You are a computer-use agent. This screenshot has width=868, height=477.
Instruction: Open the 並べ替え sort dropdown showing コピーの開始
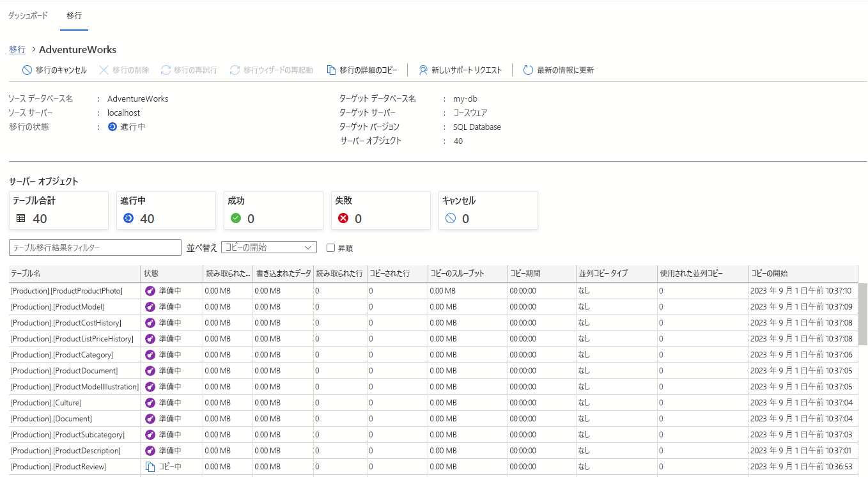pyautogui.click(x=269, y=247)
